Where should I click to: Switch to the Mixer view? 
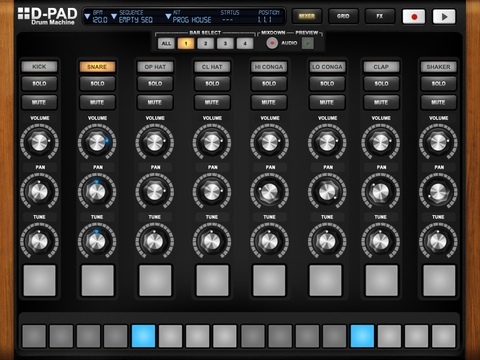(x=307, y=16)
